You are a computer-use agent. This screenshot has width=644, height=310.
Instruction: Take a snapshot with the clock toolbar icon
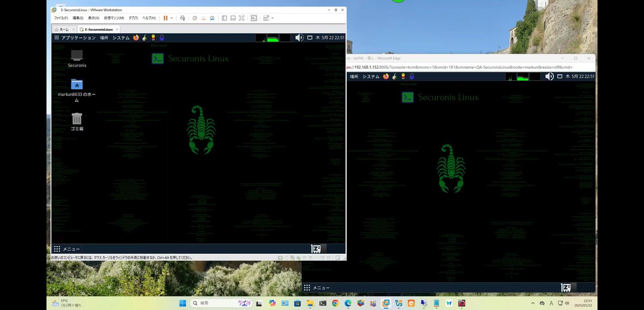[195, 18]
